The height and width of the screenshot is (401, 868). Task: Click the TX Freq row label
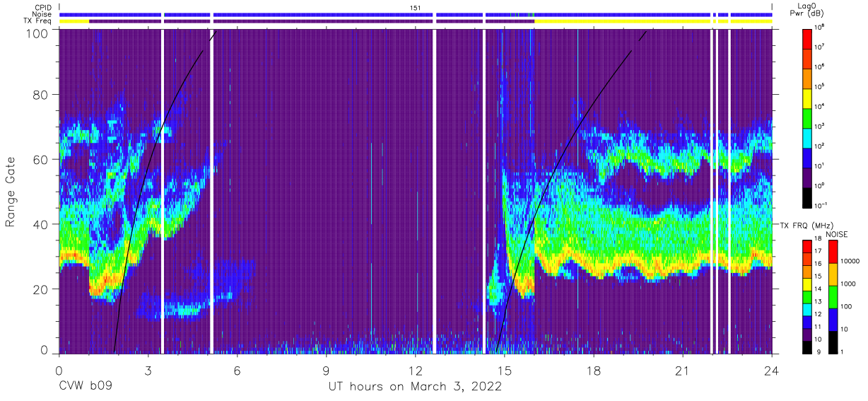tap(37, 21)
